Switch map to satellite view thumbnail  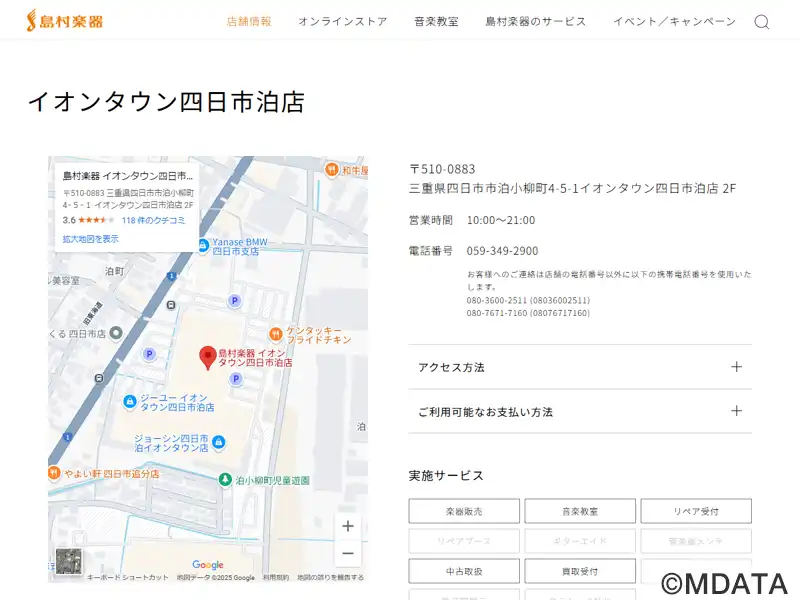(68, 561)
